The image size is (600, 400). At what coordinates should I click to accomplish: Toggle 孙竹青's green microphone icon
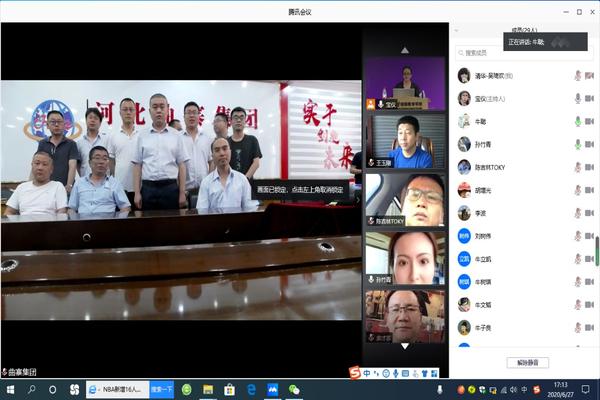pyautogui.click(x=578, y=144)
